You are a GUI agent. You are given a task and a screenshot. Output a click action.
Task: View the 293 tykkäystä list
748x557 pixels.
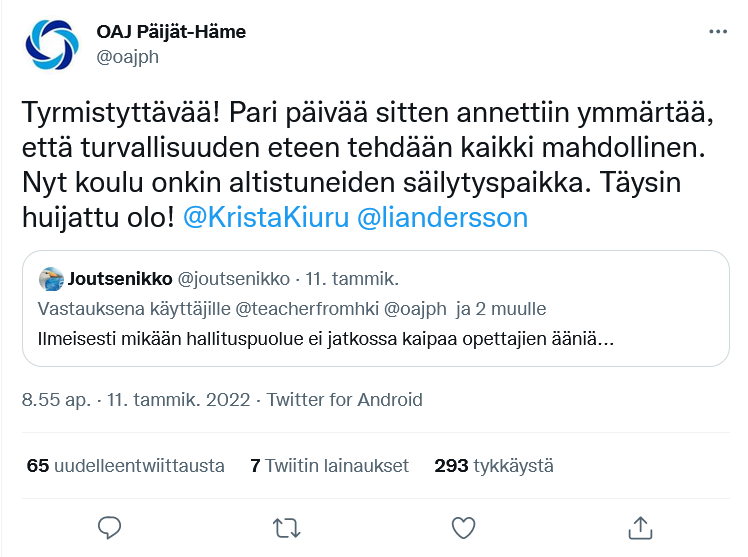click(493, 466)
